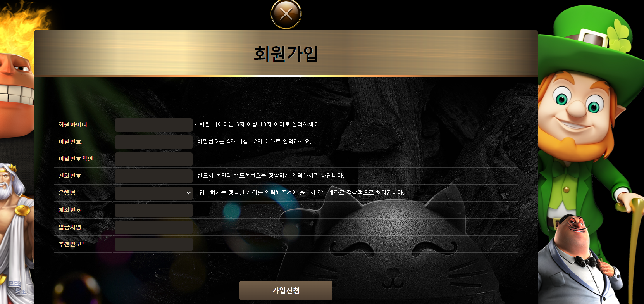This screenshot has height=304, width=644.
Task: Close the signup popup with the X icon
Action: 286,14
